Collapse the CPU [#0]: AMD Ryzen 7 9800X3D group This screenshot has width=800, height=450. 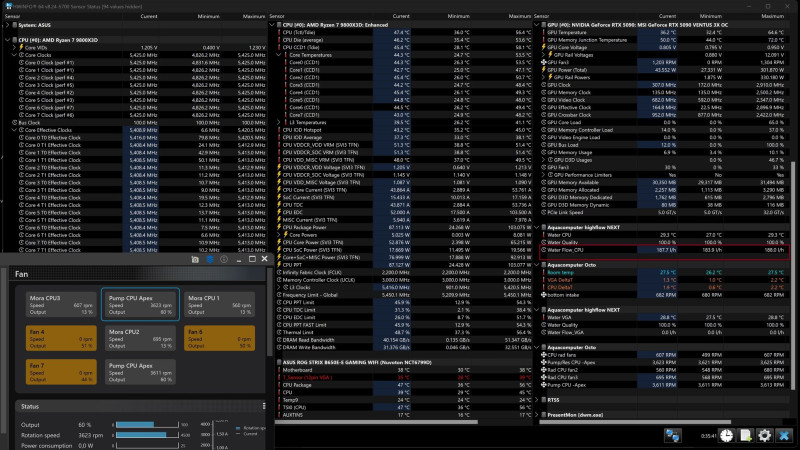point(7,40)
